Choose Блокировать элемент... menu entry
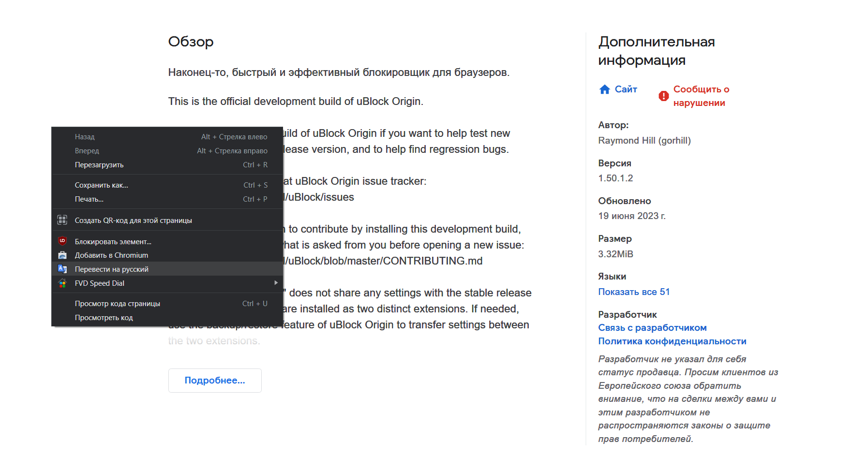 pos(167,241)
